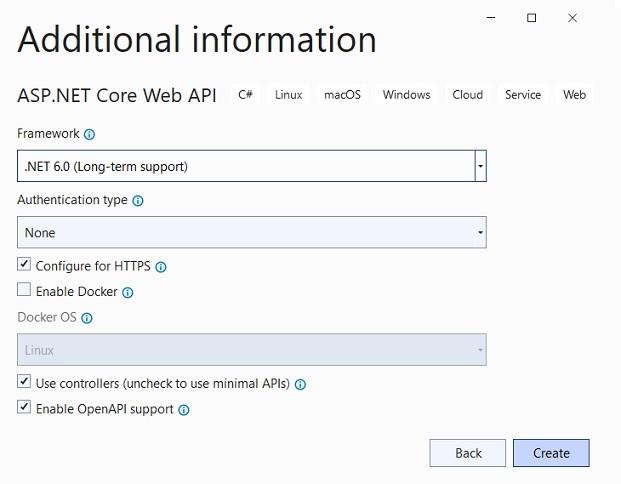Maximize the Additional information window
Screen dimensions: 621x484
531,18
